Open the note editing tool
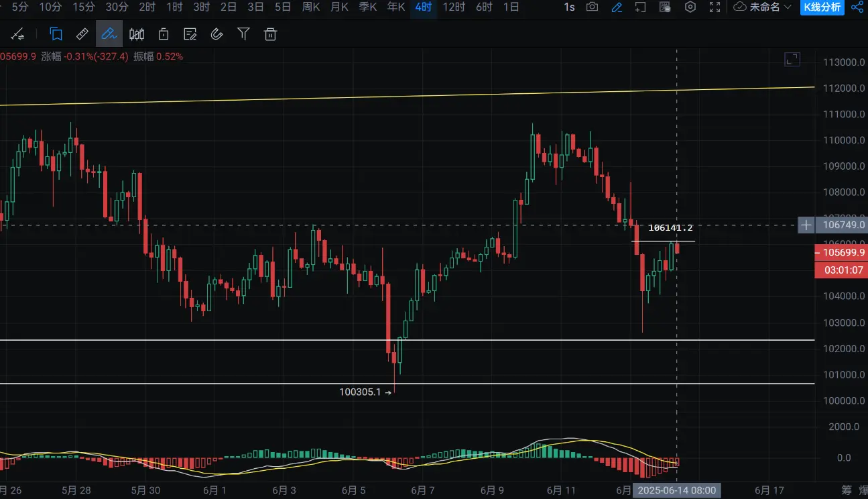 190,34
